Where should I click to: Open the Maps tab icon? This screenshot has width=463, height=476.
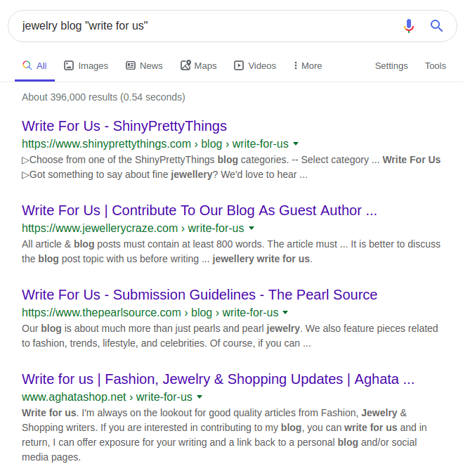[x=185, y=65]
